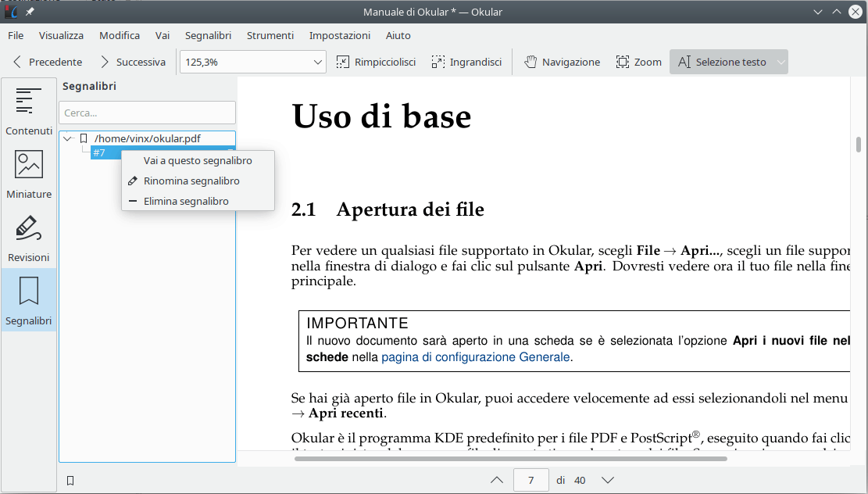Screen dimensions: 868x494
Task: Collapse the /home/vinx/okular.pdf tree node
Action: click(68, 138)
